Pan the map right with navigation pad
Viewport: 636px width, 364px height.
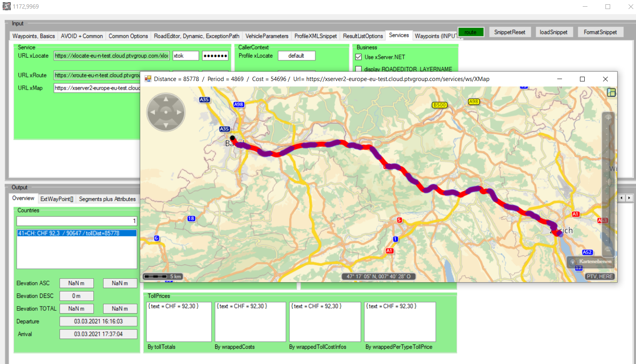click(x=179, y=112)
